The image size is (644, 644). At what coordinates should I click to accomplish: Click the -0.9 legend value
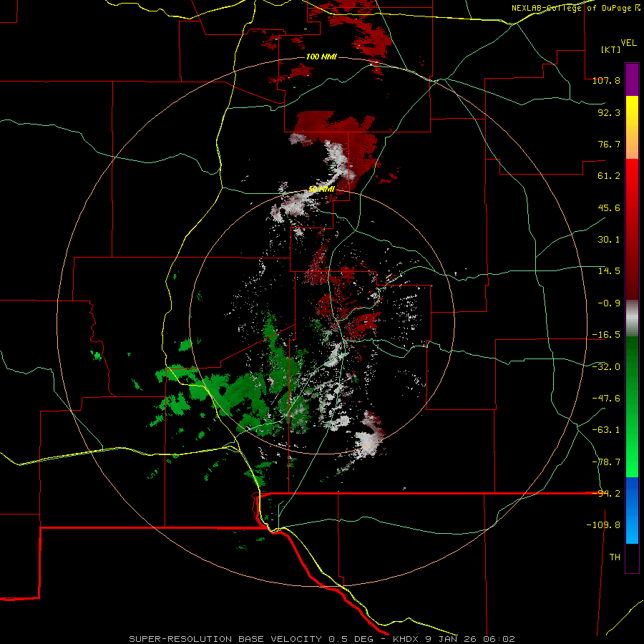pos(609,303)
